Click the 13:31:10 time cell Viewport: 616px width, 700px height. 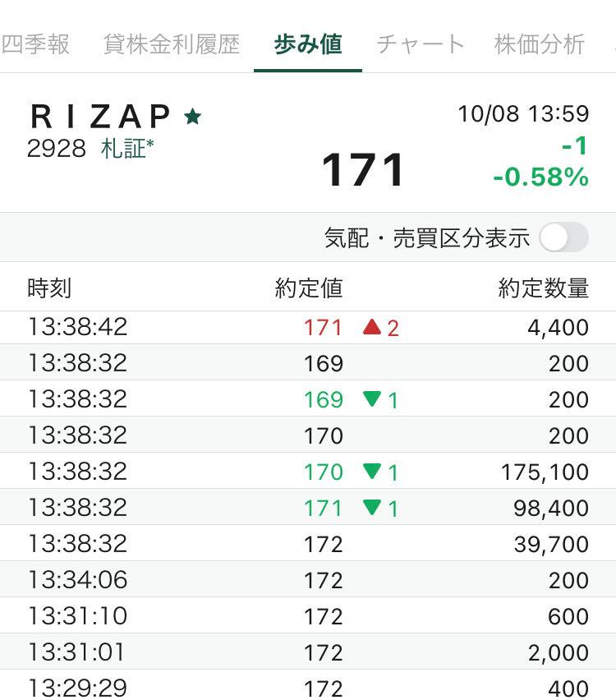tap(78, 616)
